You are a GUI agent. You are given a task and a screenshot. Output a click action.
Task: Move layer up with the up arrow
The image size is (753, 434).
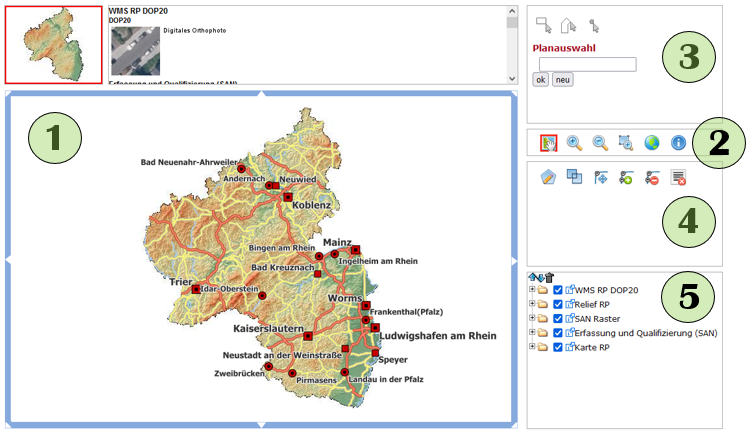pyautogui.click(x=533, y=277)
